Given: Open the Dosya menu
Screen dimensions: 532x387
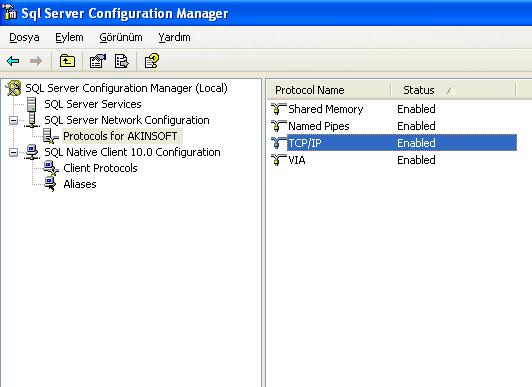Looking at the screenshot, I should (24, 37).
